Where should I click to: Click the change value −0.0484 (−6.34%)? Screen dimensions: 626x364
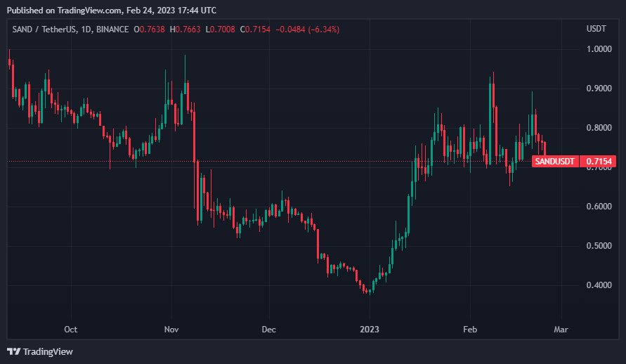point(308,30)
